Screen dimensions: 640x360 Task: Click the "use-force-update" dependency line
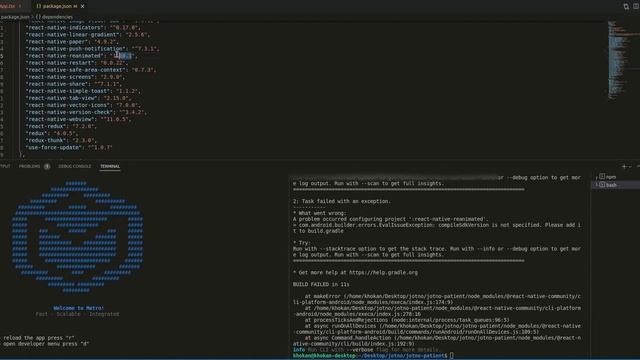coord(69,147)
